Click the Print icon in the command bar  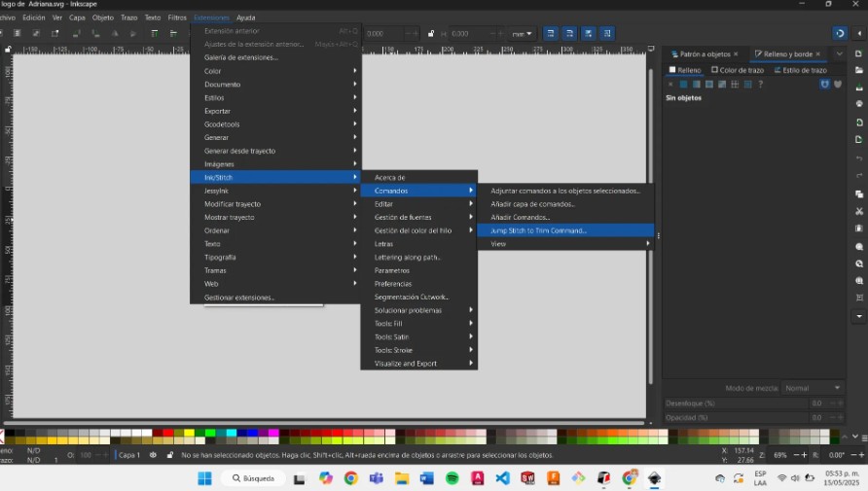pyautogui.click(x=858, y=104)
